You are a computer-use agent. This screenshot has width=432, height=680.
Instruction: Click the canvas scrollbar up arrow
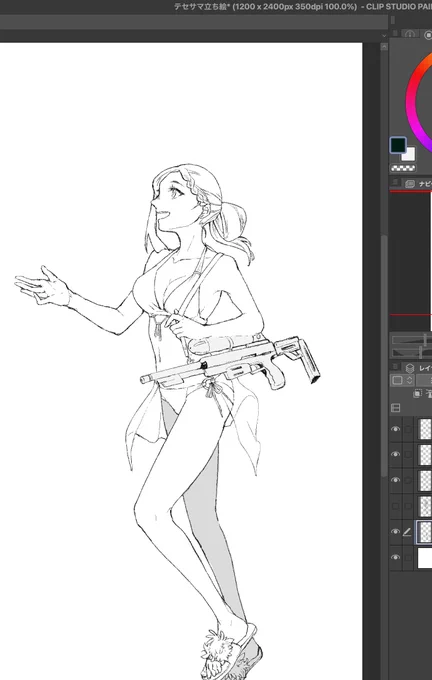click(x=384, y=47)
